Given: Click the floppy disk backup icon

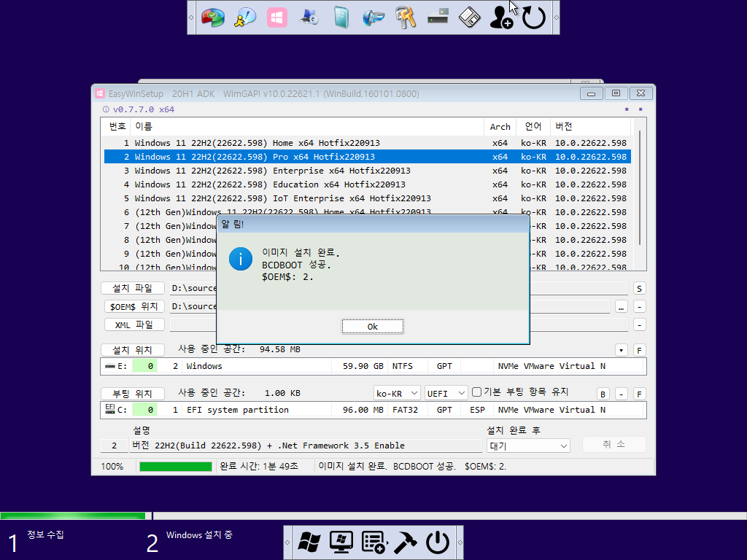Looking at the screenshot, I should coord(469,18).
